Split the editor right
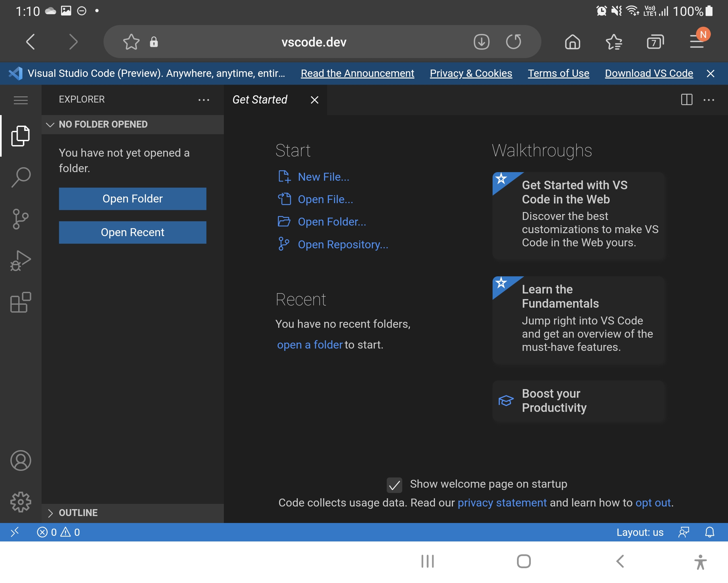Screen dimensions: 728x583 [x=686, y=100]
